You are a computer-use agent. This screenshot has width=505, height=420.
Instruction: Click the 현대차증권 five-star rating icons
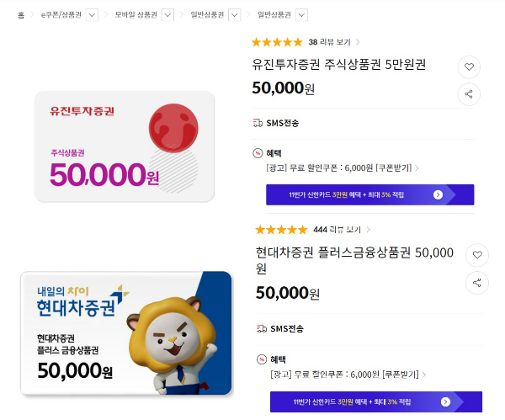[x=281, y=229]
